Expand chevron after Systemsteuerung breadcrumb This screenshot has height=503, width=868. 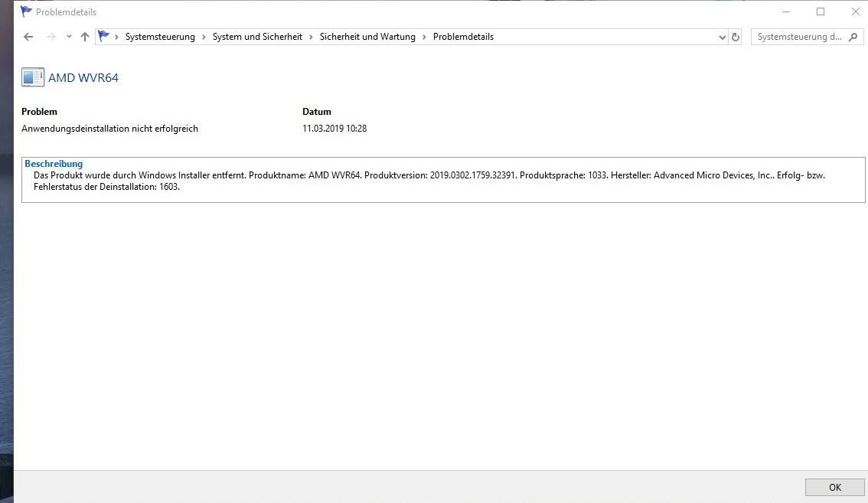tap(204, 37)
